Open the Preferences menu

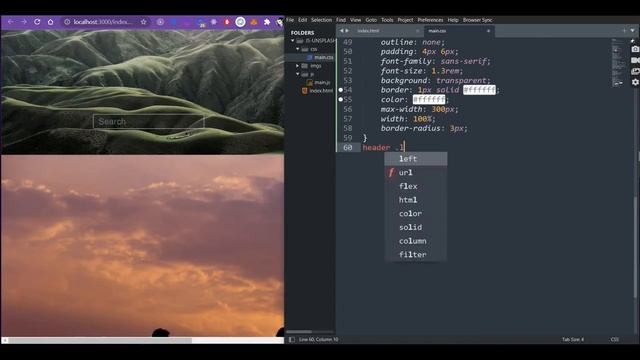(x=430, y=20)
